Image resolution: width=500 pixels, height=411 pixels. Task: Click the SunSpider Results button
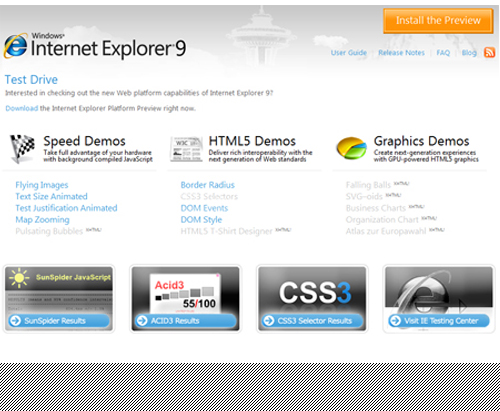[59, 321]
